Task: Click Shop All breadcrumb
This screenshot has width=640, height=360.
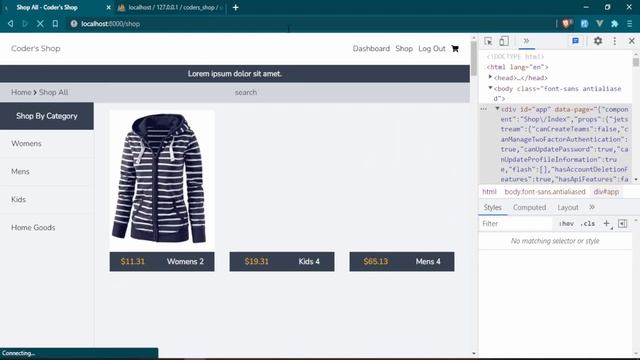Action: click(x=53, y=92)
